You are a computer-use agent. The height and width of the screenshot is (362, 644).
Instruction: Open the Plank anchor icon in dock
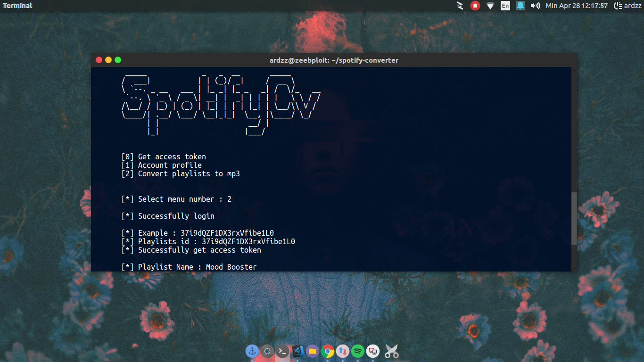pos(252,351)
